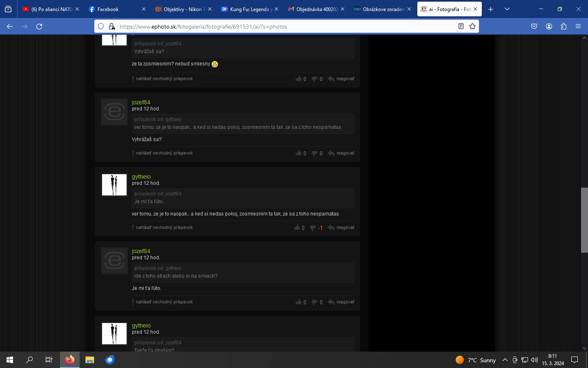Open the Firefox application hamburger menu

coord(578,27)
